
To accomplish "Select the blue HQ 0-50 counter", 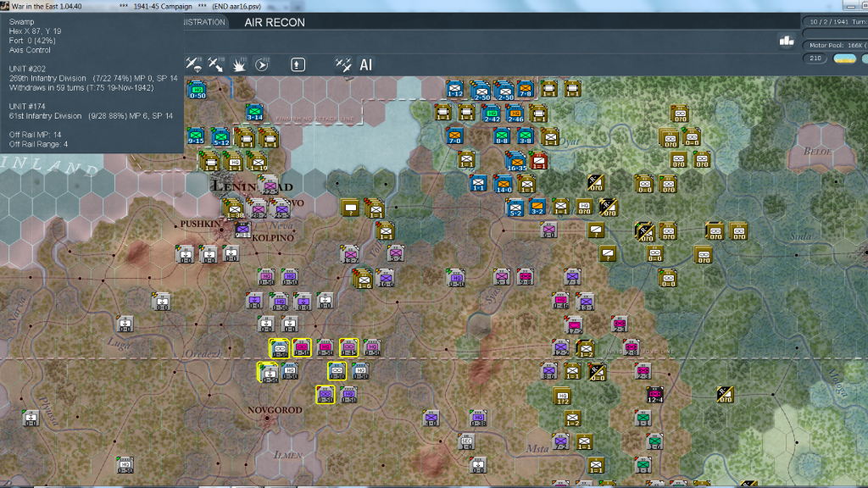I will coord(198,90).
